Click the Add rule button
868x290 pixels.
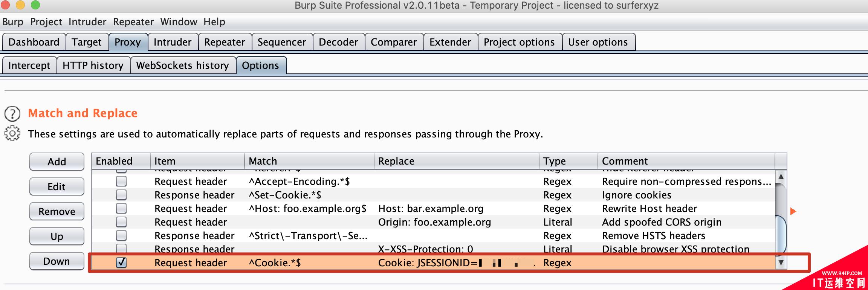coord(57,162)
